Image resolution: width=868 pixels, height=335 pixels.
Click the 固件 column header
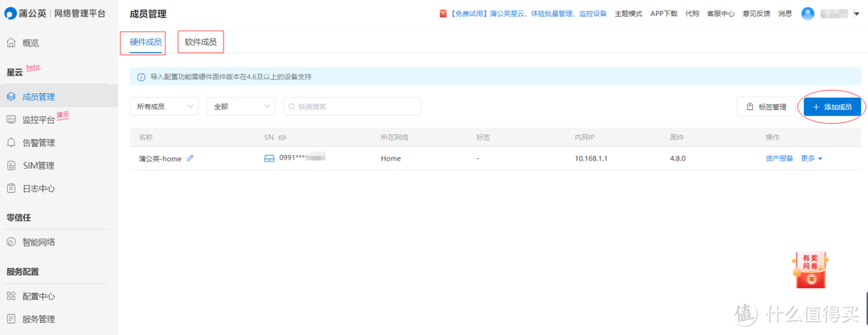677,137
